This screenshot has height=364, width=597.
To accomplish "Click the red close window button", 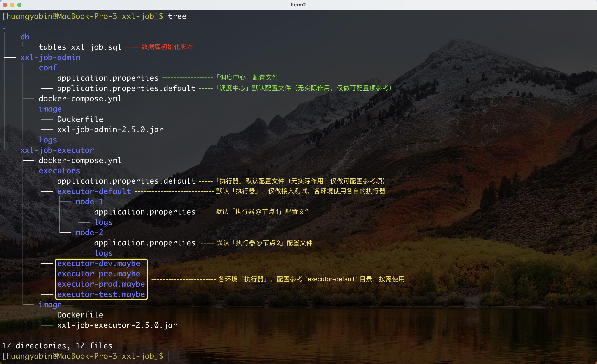I will pos(5,5).
